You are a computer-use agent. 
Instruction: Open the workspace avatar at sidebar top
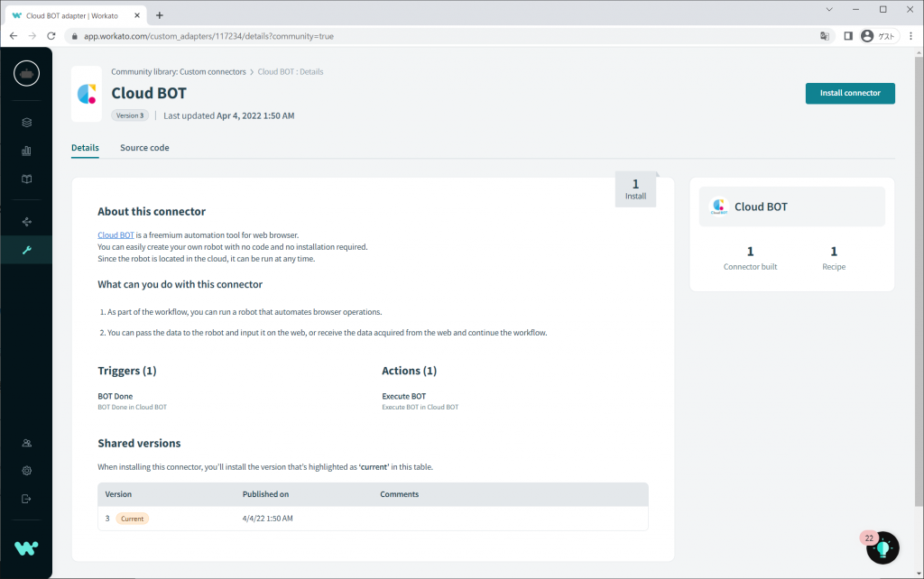[26, 74]
